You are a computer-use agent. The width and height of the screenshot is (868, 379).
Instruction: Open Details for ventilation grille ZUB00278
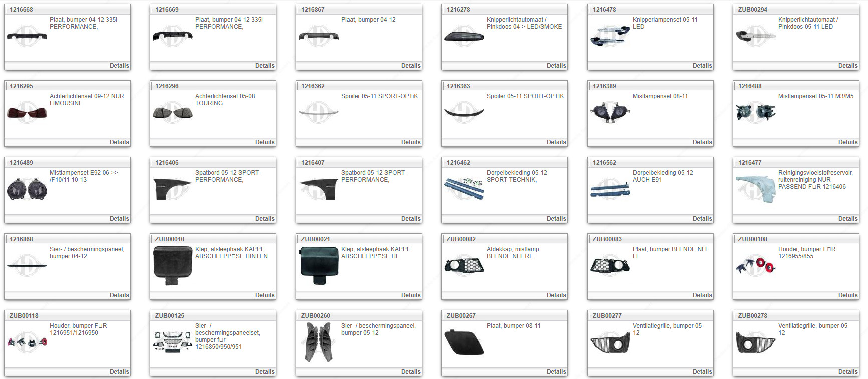pos(847,372)
